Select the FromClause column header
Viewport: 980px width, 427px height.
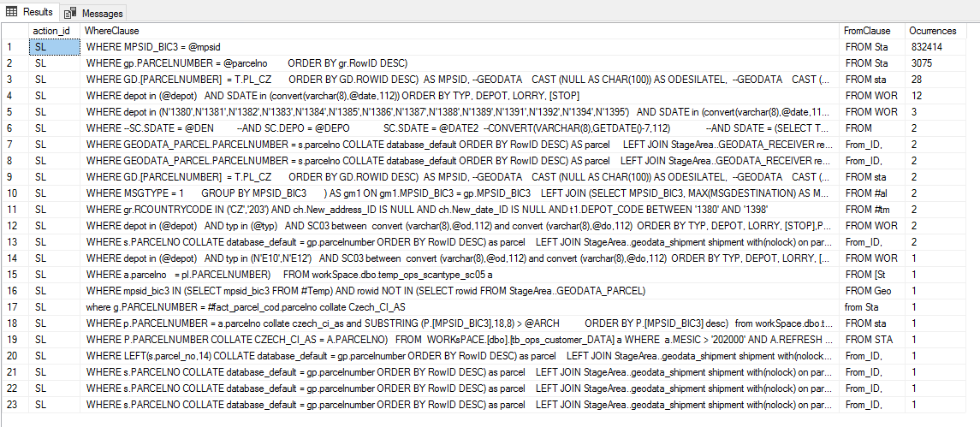click(x=872, y=31)
